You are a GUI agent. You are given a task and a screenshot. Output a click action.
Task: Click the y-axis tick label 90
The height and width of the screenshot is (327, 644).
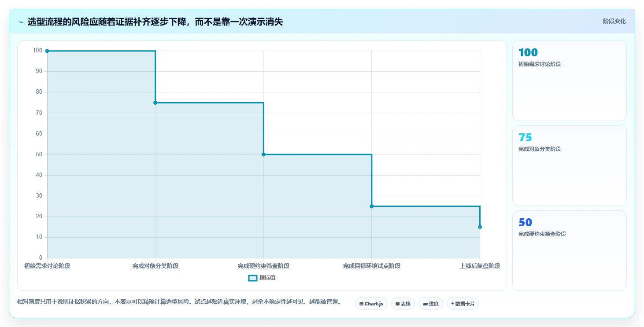(39, 71)
